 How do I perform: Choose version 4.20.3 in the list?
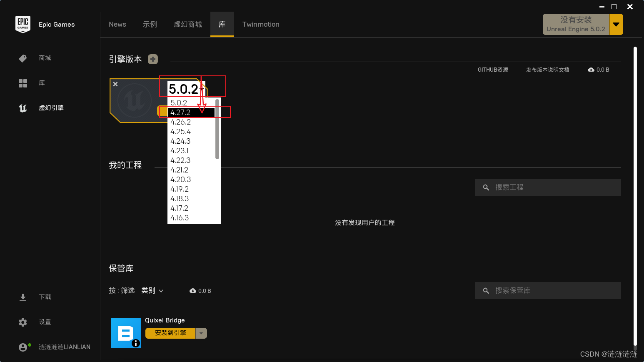pyautogui.click(x=191, y=179)
